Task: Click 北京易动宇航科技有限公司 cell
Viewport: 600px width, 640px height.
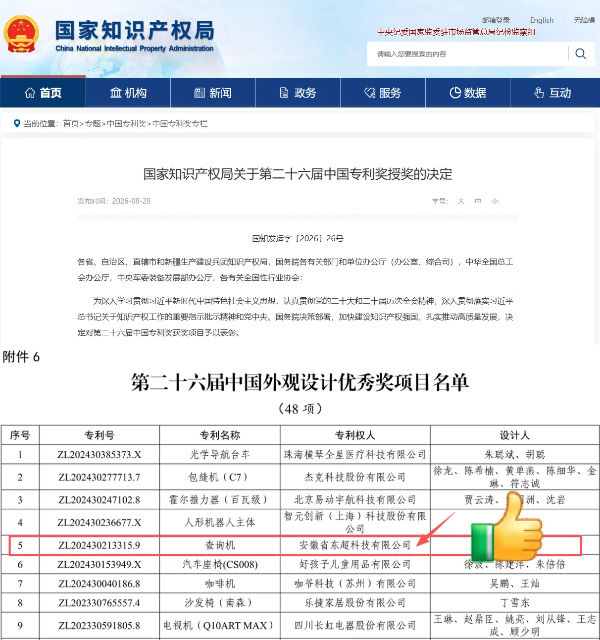Action: (x=355, y=500)
